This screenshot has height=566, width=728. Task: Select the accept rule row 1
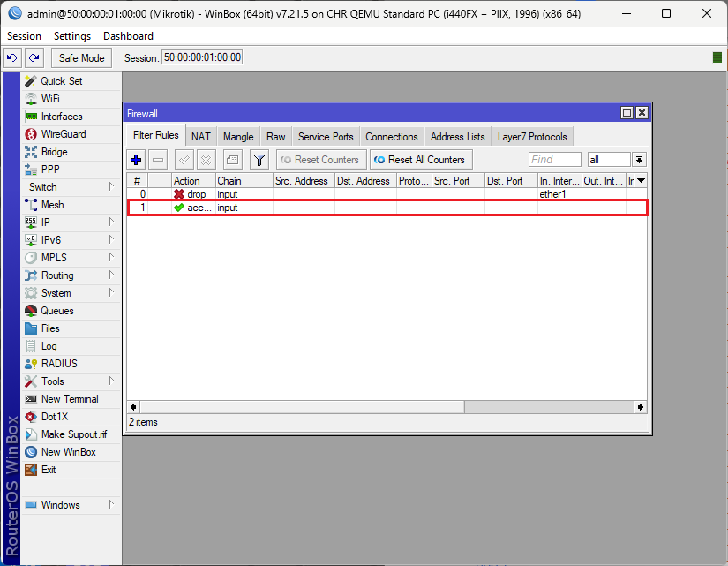point(387,208)
